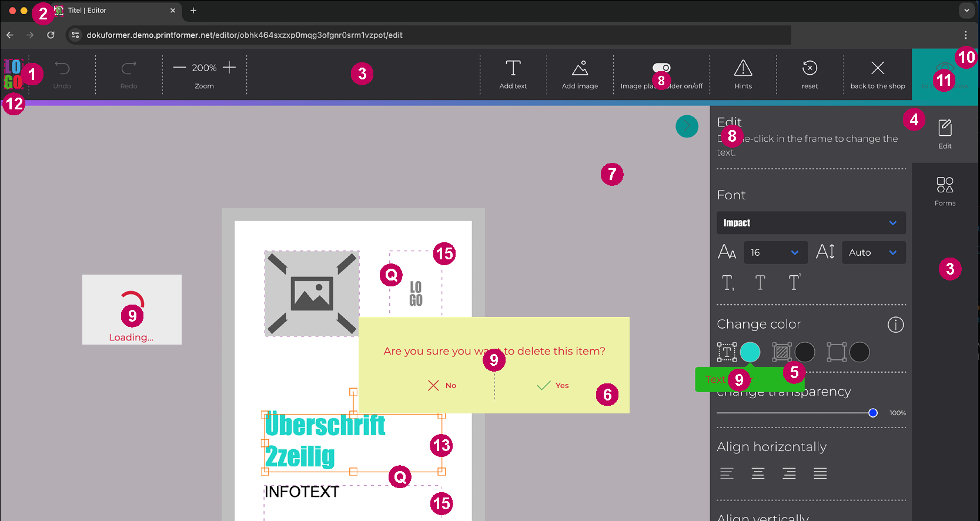Cancel deletion with No
This screenshot has height=521, width=980.
442,385
